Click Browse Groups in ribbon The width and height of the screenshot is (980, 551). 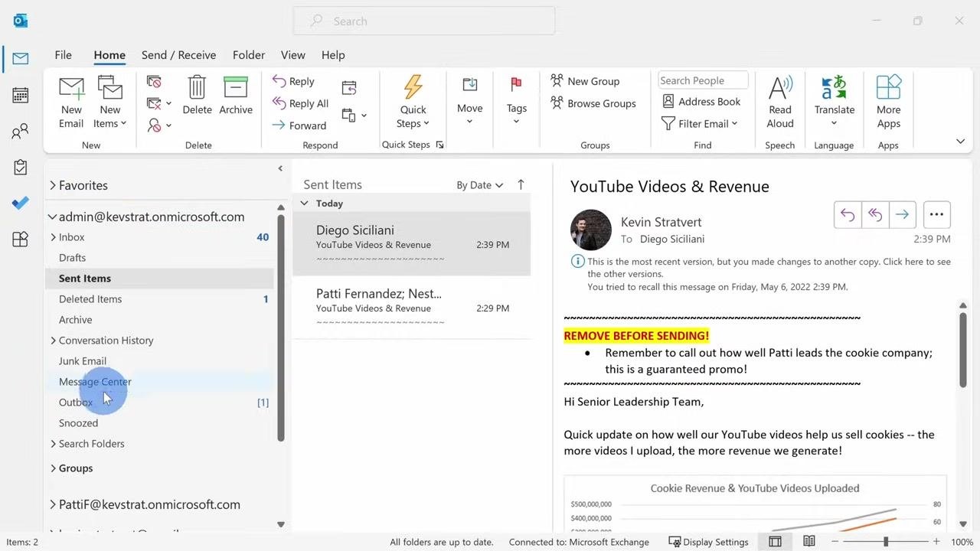(x=593, y=103)
